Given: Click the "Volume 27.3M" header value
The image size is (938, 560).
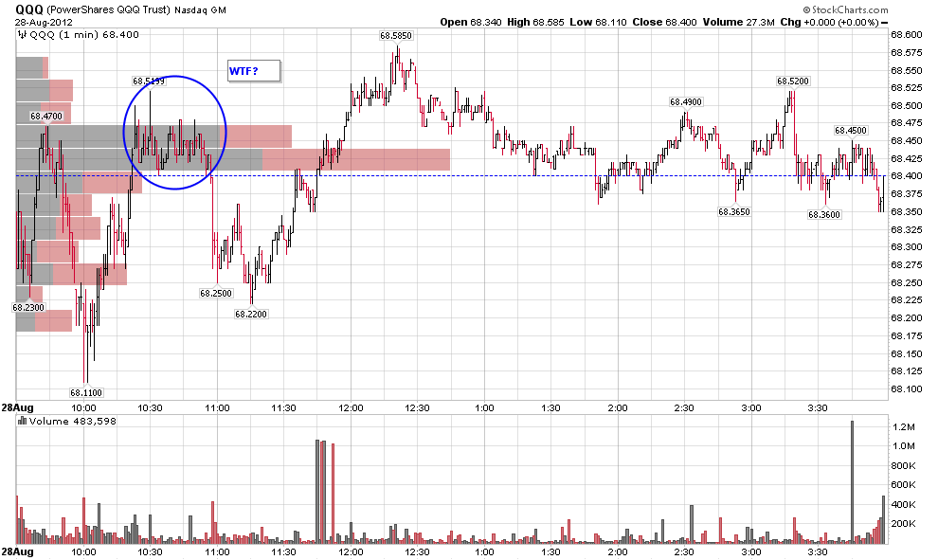Looking at the screenshot, I should 739,22.
